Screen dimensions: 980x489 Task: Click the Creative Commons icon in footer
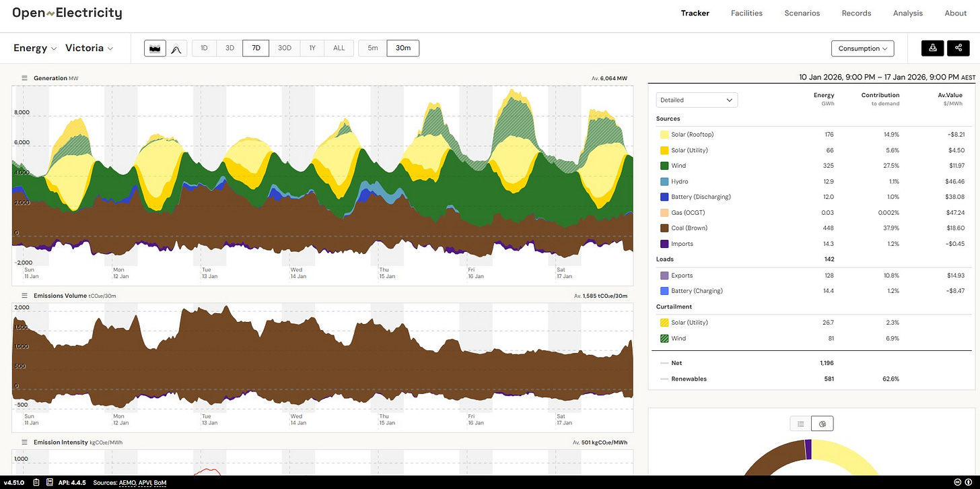(x=957, y=482)
